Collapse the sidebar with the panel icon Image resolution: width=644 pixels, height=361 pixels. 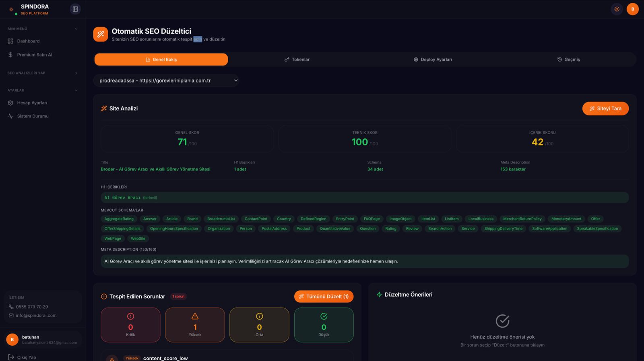75,9
